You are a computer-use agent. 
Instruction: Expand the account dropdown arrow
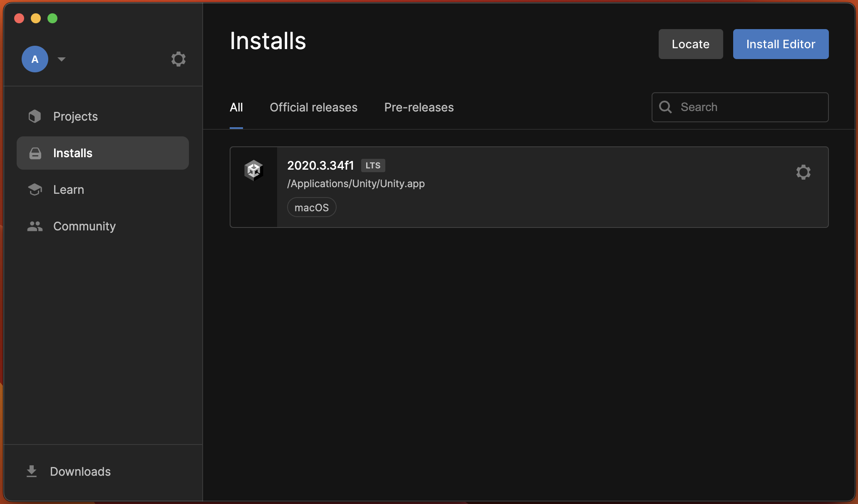pos(62,59)
